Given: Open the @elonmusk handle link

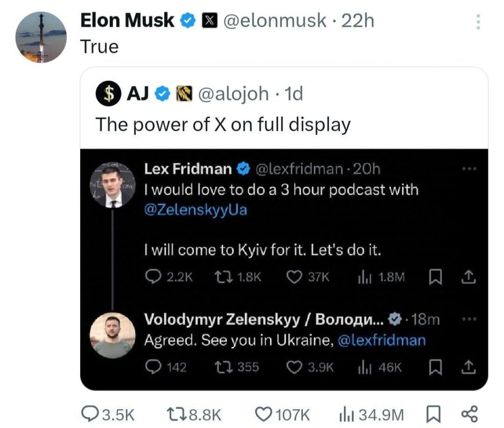Looking at the screenshot, I should [x=273, y=20].
